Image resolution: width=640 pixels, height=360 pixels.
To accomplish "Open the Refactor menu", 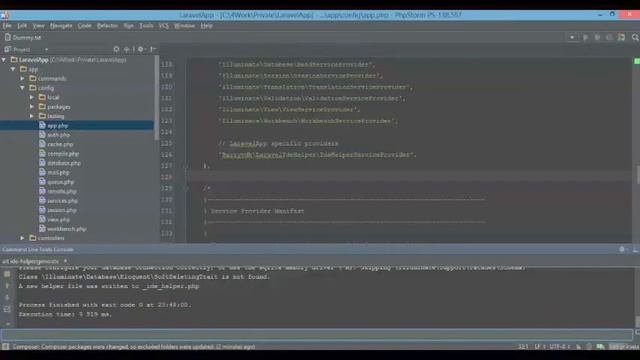I will [107, 26].
